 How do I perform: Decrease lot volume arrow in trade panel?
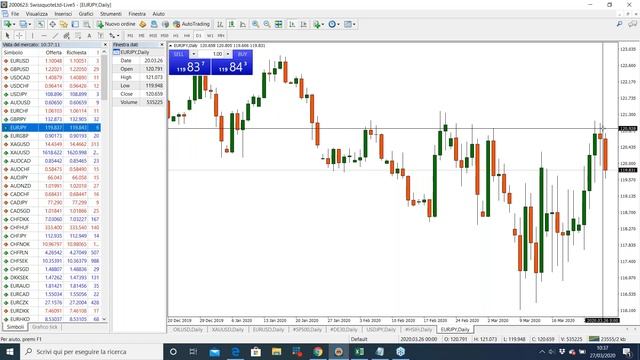point(193,54)
